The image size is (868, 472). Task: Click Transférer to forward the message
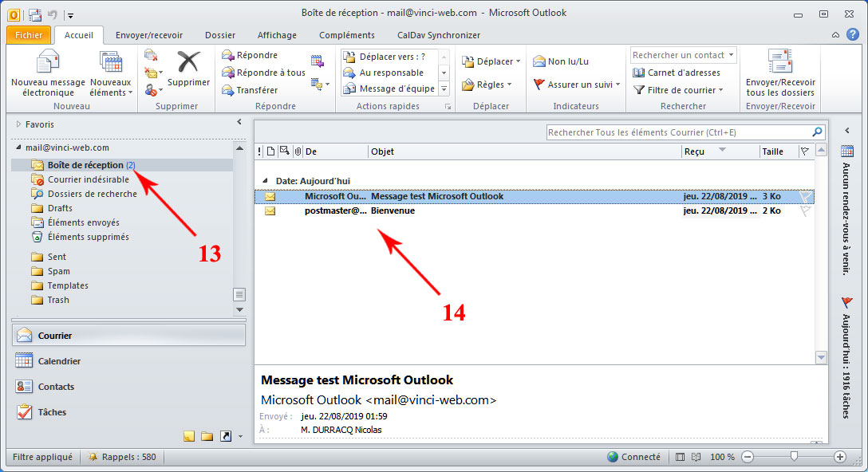[x=250, y=89]
